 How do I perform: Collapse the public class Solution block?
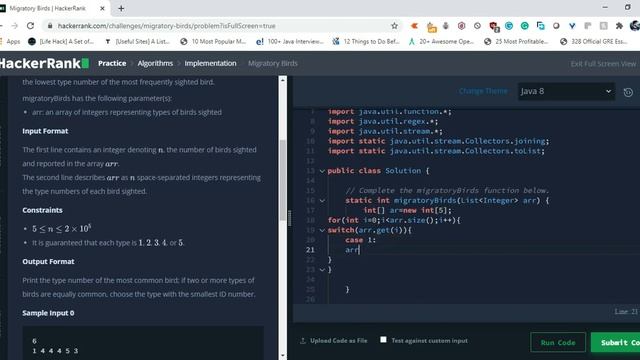coord(322,171)
